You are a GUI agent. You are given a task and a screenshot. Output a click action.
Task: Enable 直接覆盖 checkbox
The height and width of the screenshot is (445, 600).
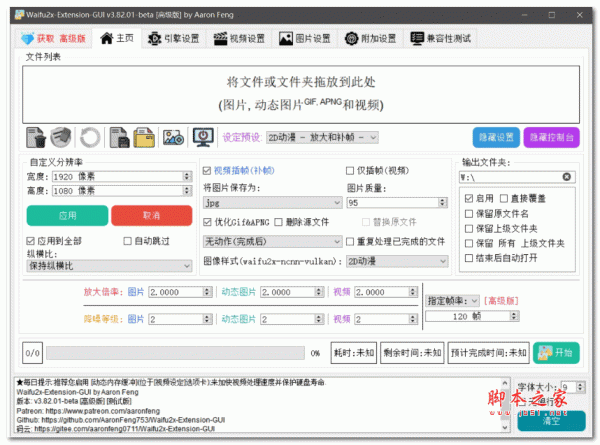[x=504, y=198]
